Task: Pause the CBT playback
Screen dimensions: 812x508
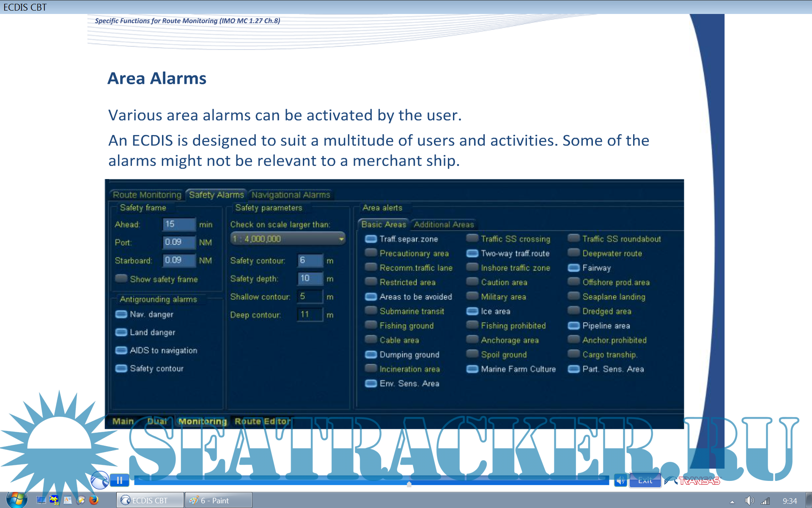Action: pyautogui.click(x=119, y=480)
